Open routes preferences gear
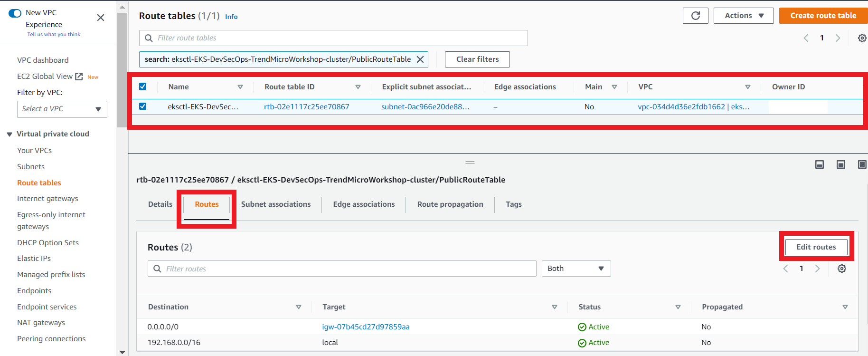Image resolution: width=868 pixels, height=356 pixels. (842, 269)
